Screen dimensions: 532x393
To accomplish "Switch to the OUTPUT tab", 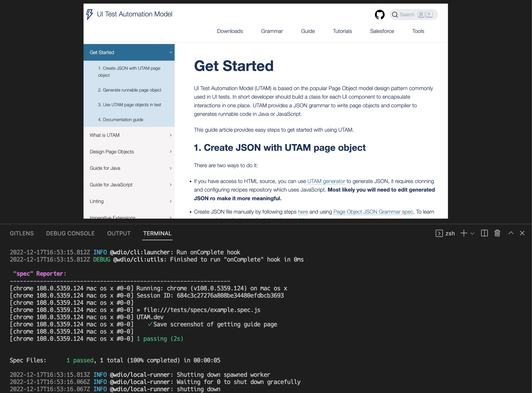I will click(x=119, y=233).
